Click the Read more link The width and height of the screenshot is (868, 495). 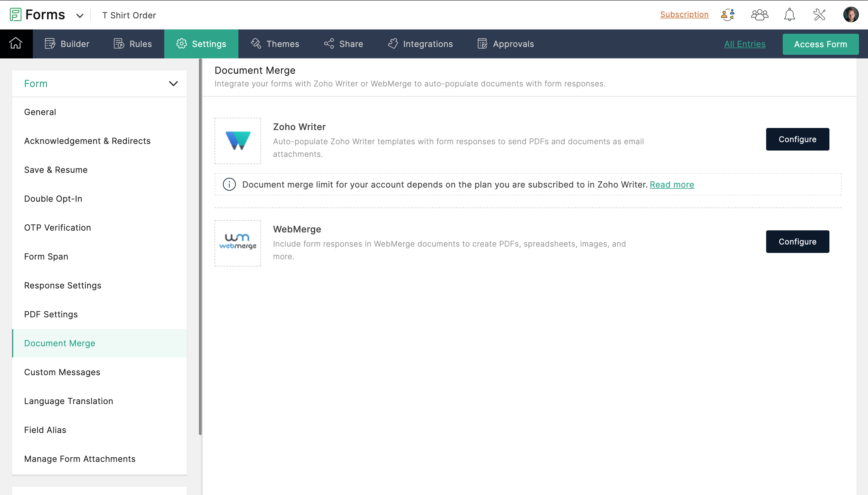pyautogui.click(x=672, y=185)
